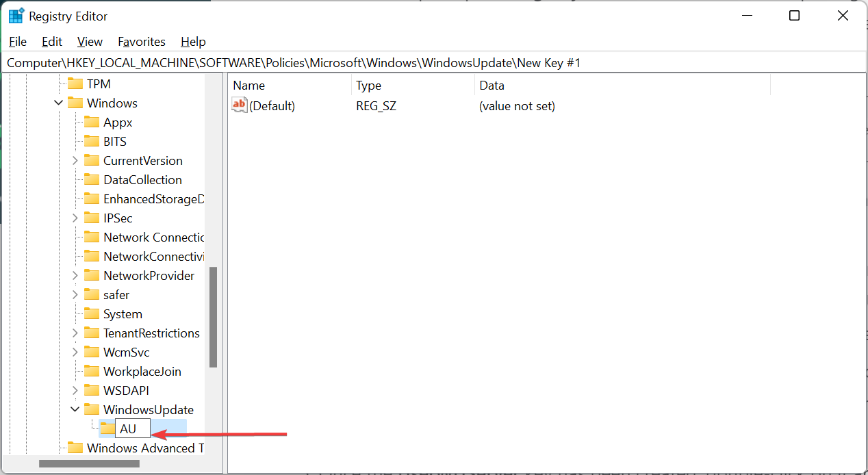The height and width of the screenshot is (475, 868).
Task: Select the BITS key label
Action: tap(115, 142)
